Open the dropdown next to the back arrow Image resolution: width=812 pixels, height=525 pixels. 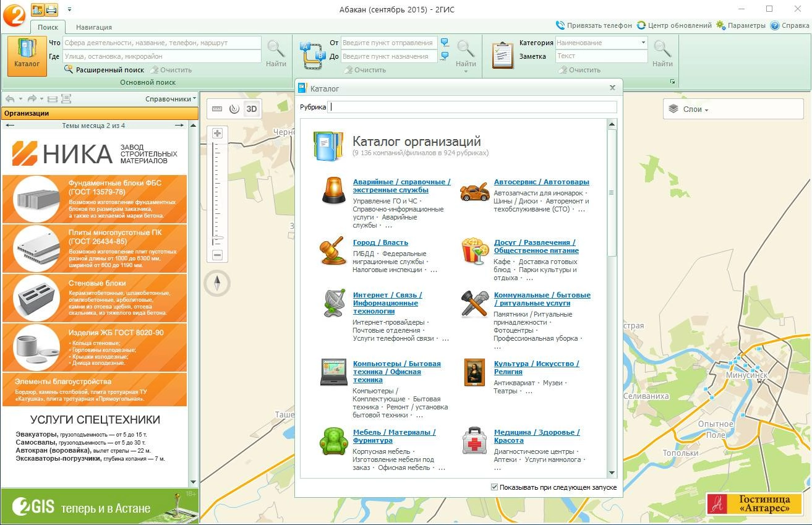20,99
